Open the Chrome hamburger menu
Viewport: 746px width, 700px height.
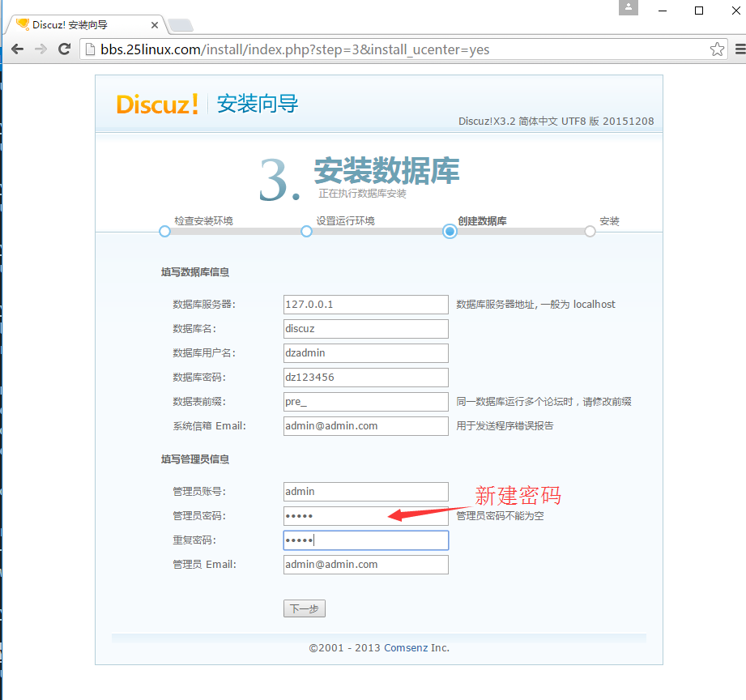(740, 49)
